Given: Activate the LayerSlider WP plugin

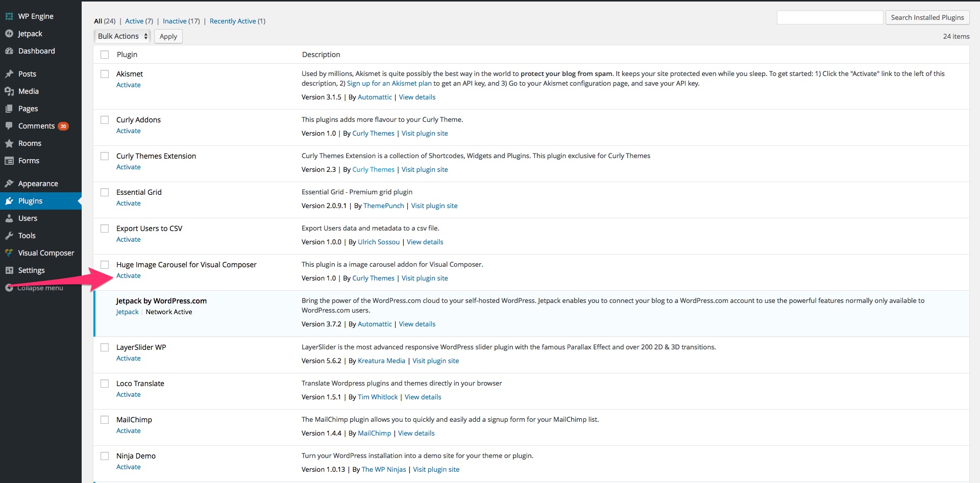Looking at the screenshot, I should pos(129,359).
